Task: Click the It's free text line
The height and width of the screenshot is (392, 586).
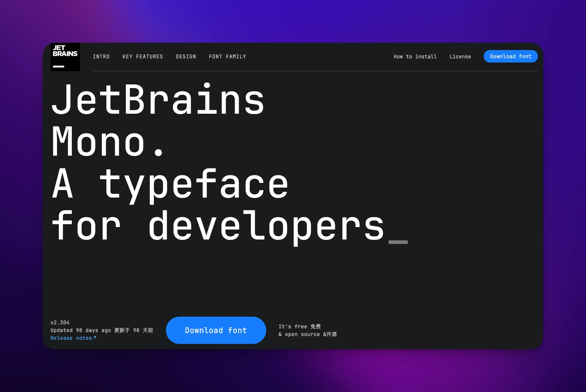Action: click(x=299, y=327)
